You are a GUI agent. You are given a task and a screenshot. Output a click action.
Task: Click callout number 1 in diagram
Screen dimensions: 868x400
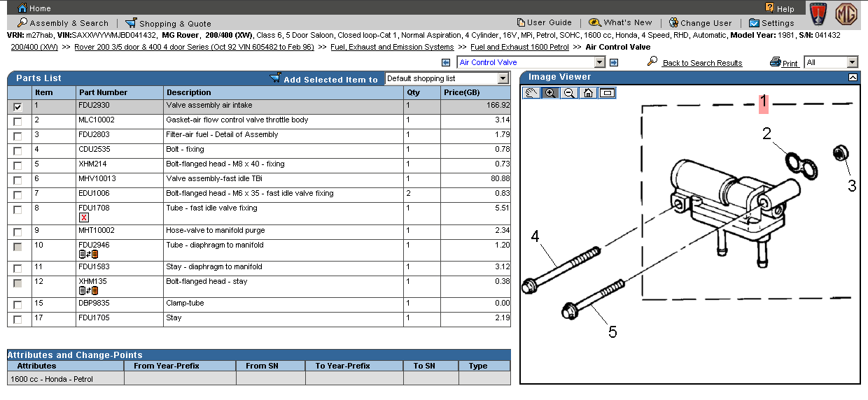(764, 103)
